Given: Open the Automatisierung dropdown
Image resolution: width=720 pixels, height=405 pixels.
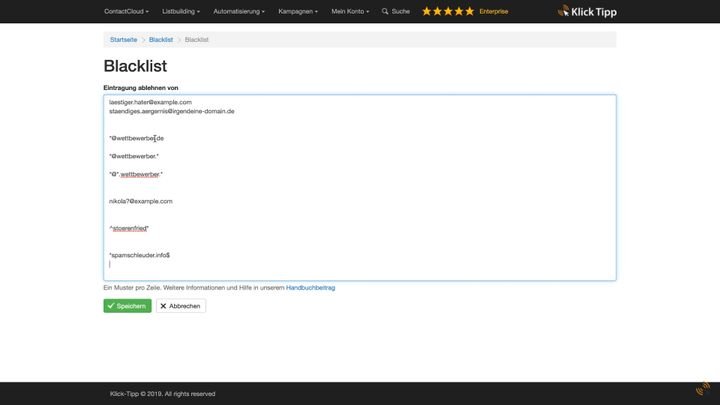Looking at the screenshot, I should point(239,11).
